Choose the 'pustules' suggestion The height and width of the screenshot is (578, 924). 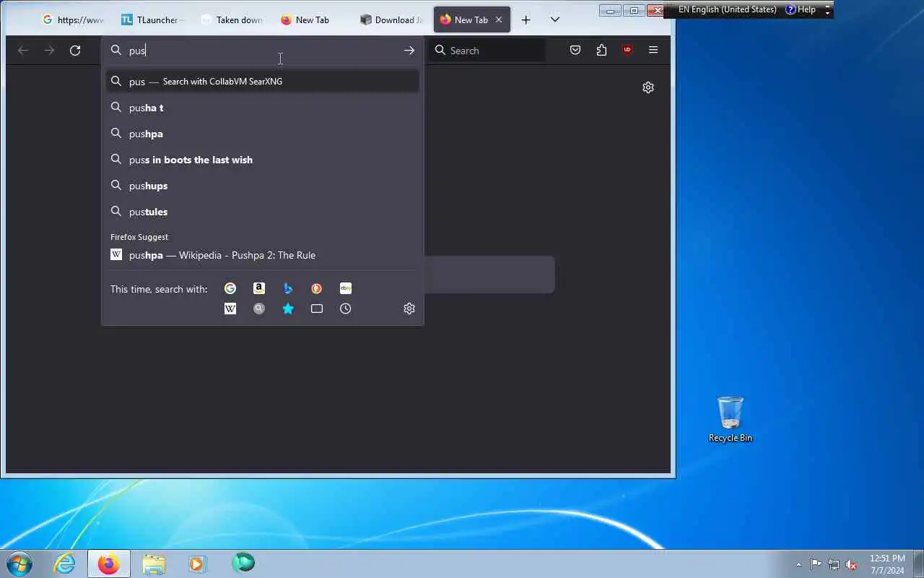pos(262,212)
